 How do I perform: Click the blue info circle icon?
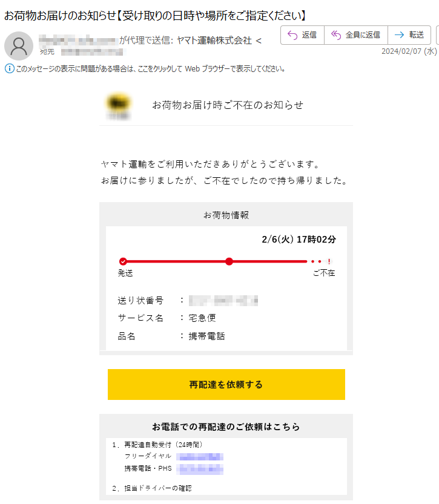click(x=9, y=68)
